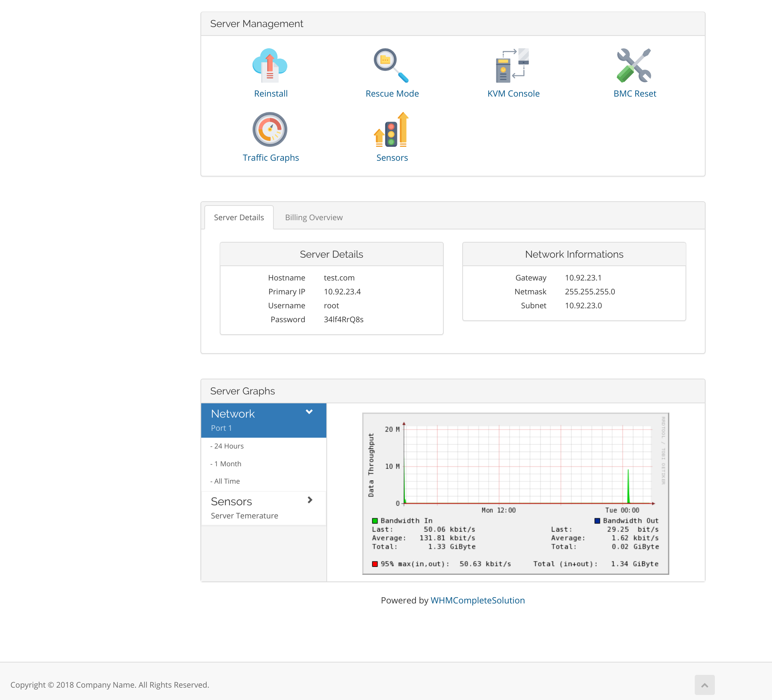Open Traffic Graphs gauge icon
The image size is (772, 700).
click(270, 129)
